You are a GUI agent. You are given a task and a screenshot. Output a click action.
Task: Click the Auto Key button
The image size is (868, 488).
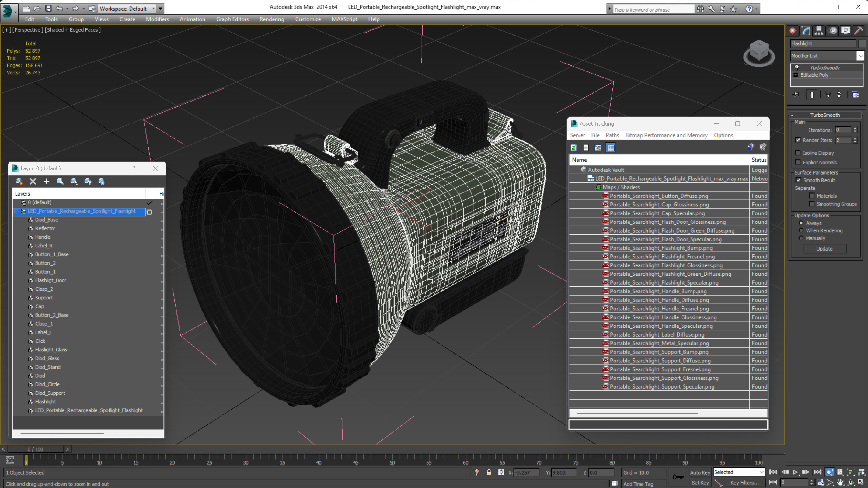point(700,472)
